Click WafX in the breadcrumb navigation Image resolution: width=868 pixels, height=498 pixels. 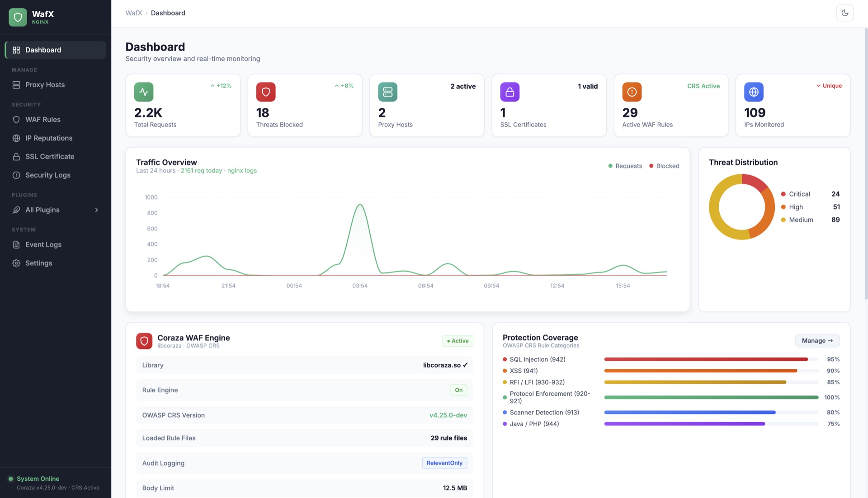[133, 13]
